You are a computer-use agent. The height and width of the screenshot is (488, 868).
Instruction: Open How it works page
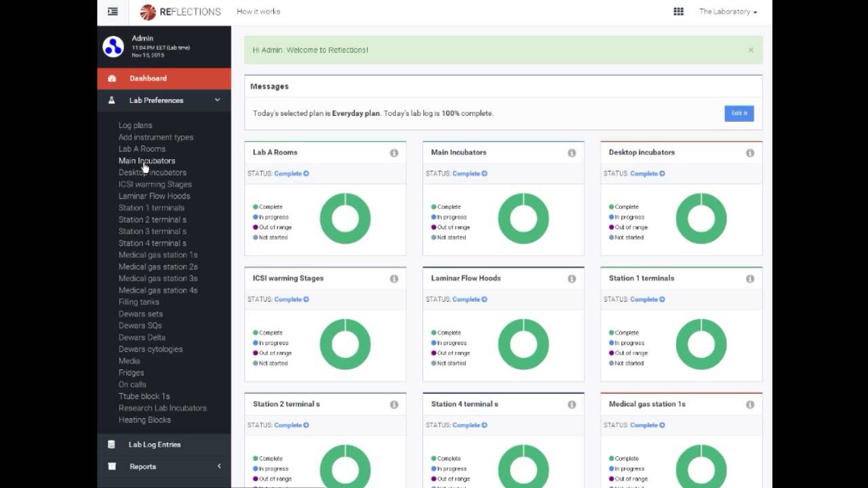coord(258,12)
